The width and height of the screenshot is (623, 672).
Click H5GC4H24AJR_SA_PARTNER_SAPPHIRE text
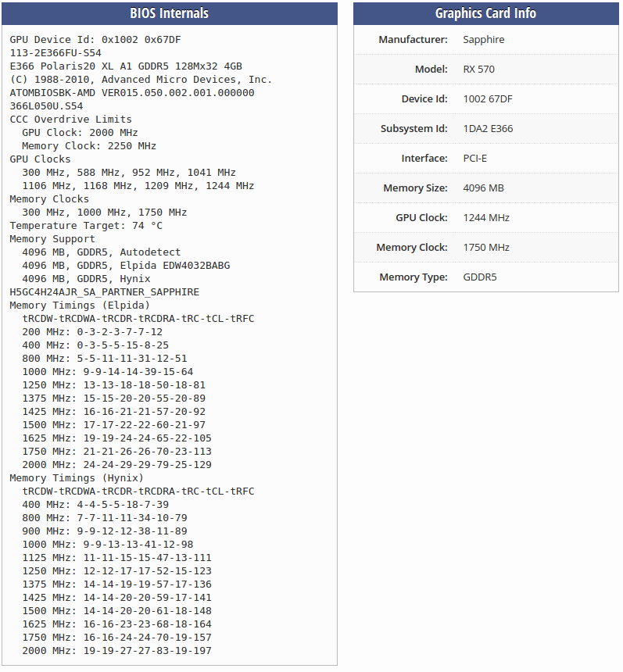pos(104,292)
